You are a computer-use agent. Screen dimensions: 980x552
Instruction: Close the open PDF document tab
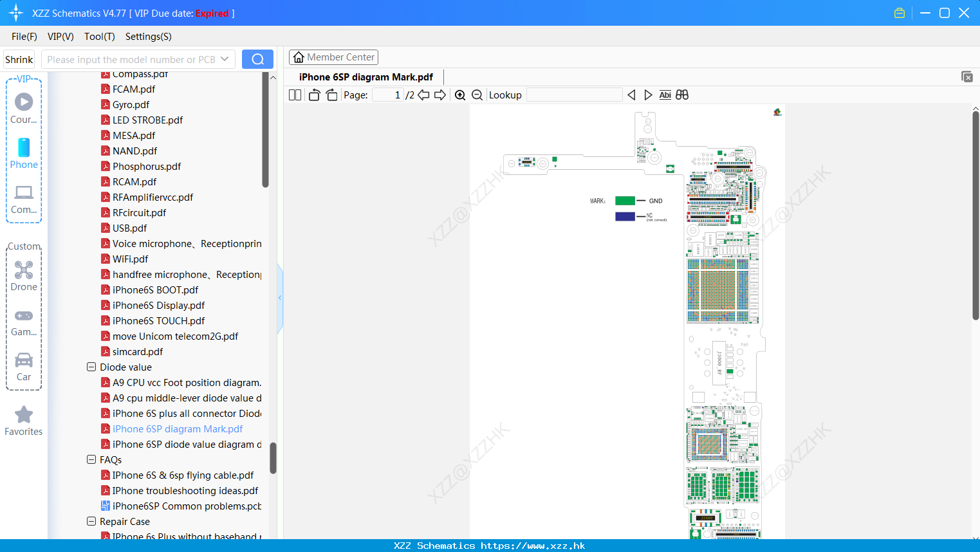tap(967, 77)
